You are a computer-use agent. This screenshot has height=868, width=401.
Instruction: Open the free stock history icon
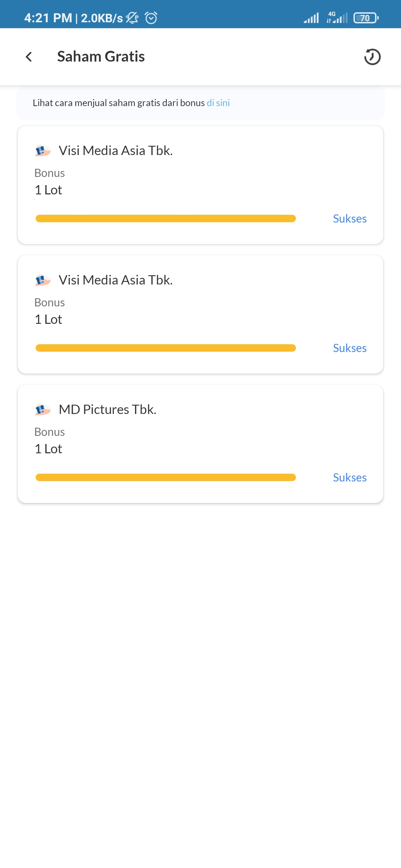(x=372, y=57)
